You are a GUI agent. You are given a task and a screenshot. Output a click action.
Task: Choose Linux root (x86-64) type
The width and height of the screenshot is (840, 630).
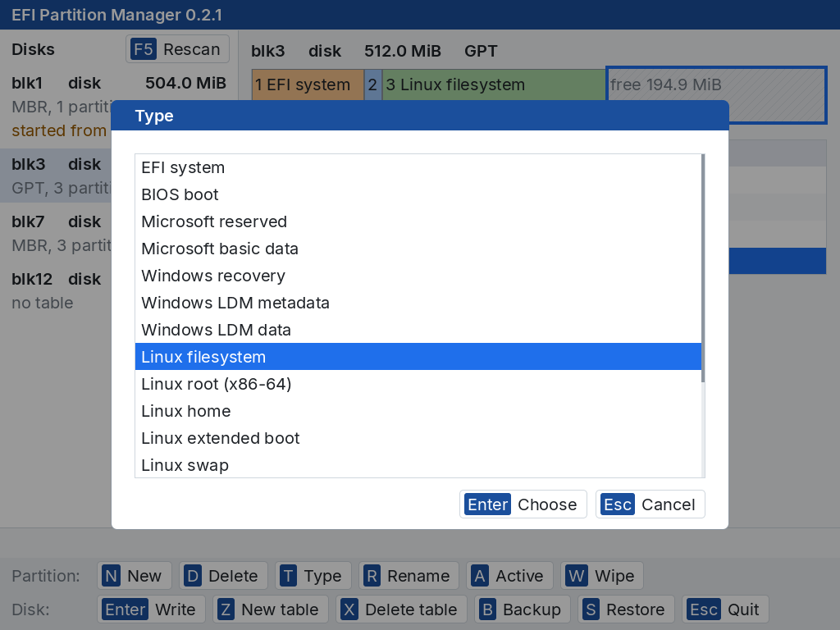click(x=418, y=384)
